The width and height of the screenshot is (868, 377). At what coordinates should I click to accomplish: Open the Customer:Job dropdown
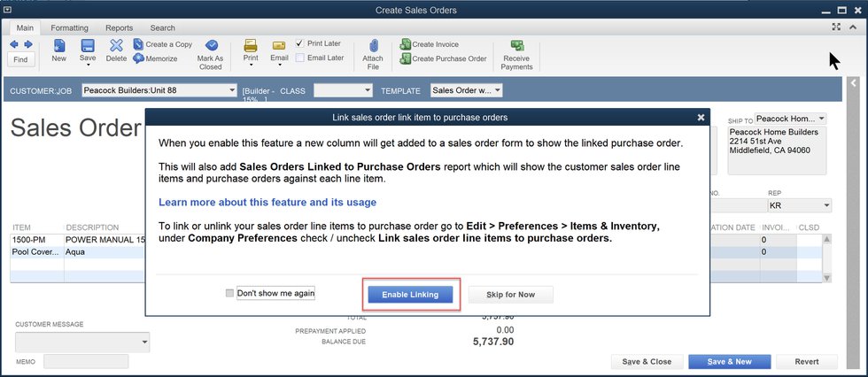[x=228, y=90]
